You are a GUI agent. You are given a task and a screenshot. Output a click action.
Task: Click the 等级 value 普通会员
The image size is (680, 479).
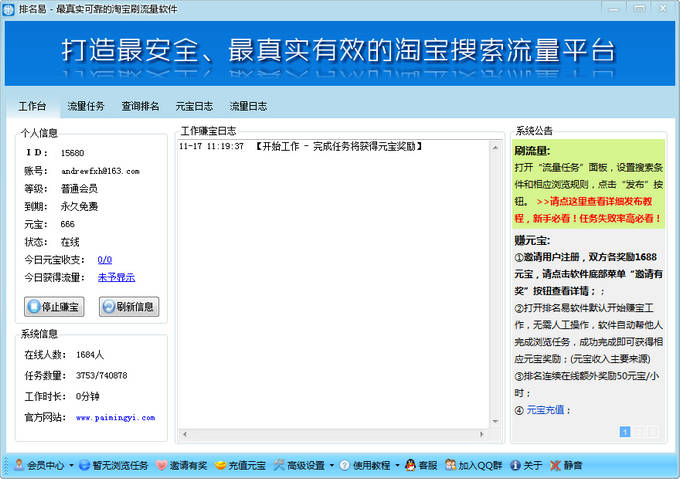(x=79, y=189)
